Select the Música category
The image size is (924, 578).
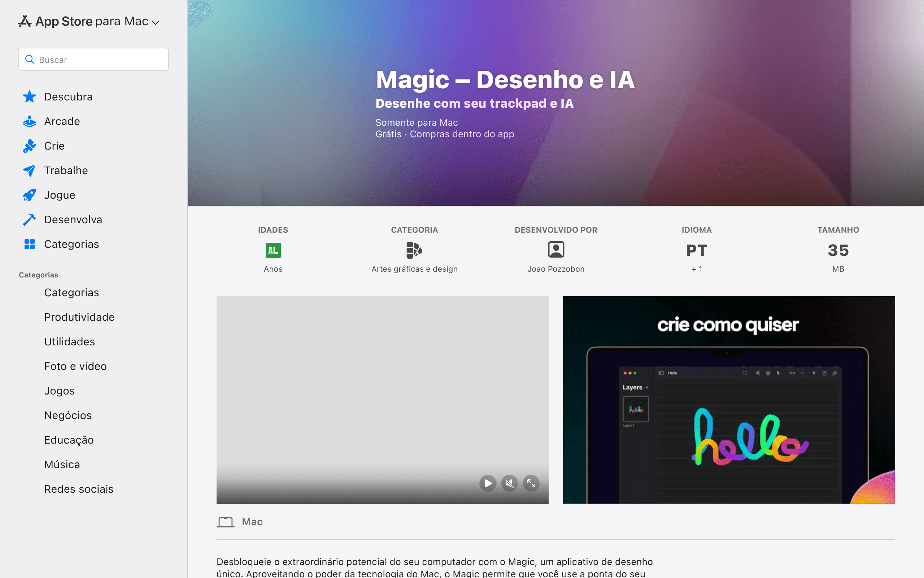(62, 465)
